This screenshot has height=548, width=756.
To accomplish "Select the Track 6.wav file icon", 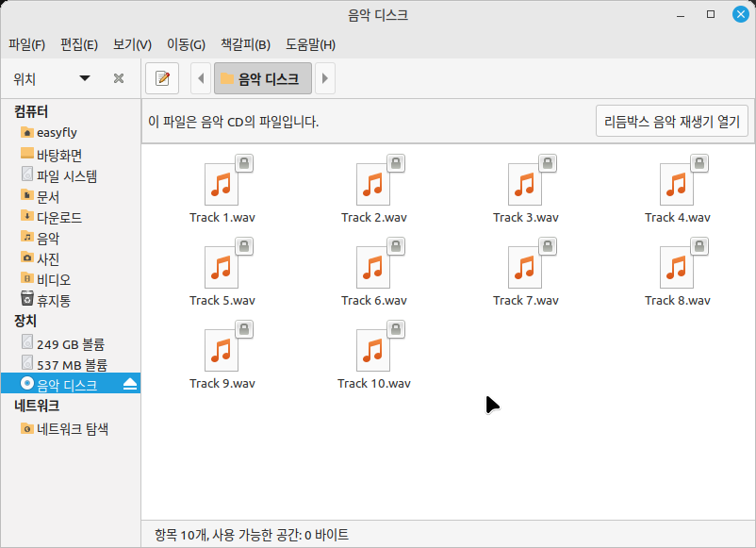I will (x=373, y=267).
